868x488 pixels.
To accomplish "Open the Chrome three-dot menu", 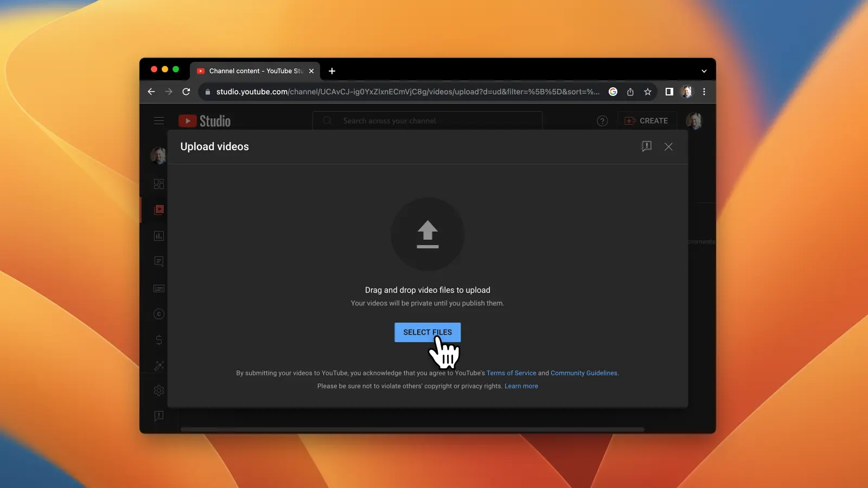I will pyautogui.click(x=704, y=92).
